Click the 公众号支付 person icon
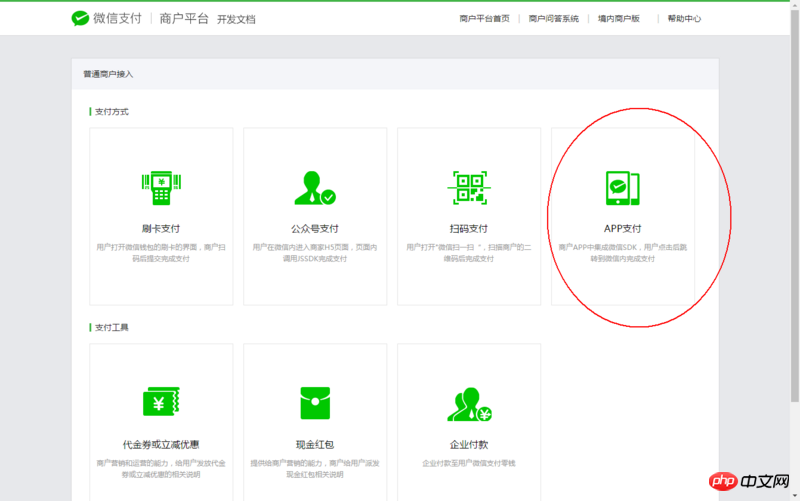Screen dimensions: 800x501 [x=314, y=187]
